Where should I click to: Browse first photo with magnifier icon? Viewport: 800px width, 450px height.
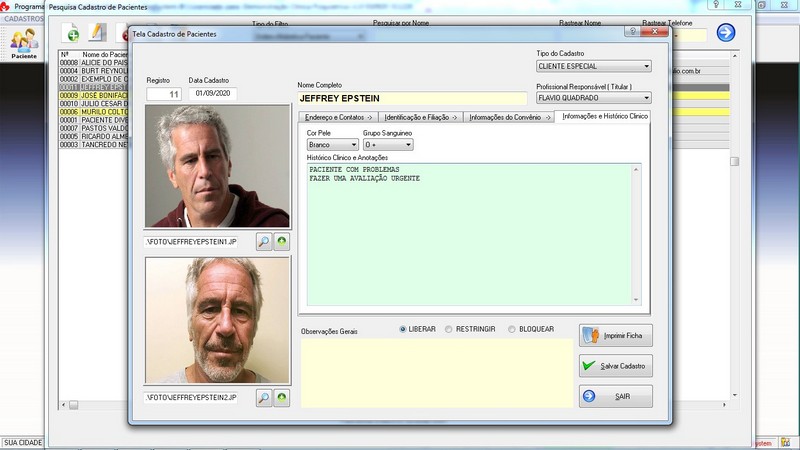264,241
